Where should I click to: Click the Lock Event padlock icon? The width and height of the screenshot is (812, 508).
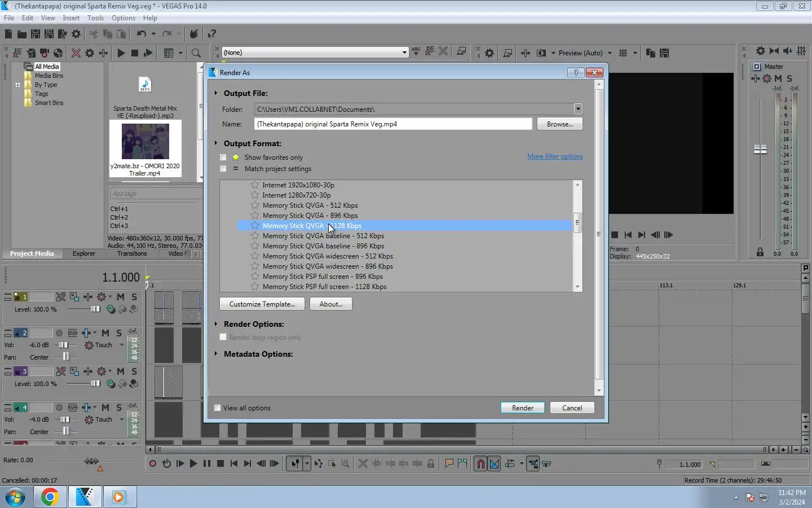pyautogui.click(x=431, y=464)
